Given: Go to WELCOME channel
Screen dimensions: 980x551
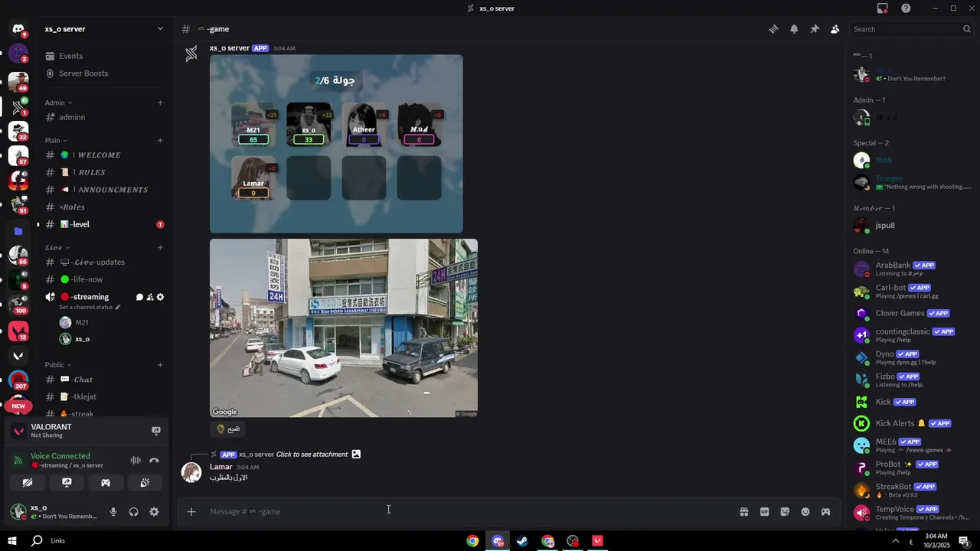Looking at the screenshot, I should (104, 155).
